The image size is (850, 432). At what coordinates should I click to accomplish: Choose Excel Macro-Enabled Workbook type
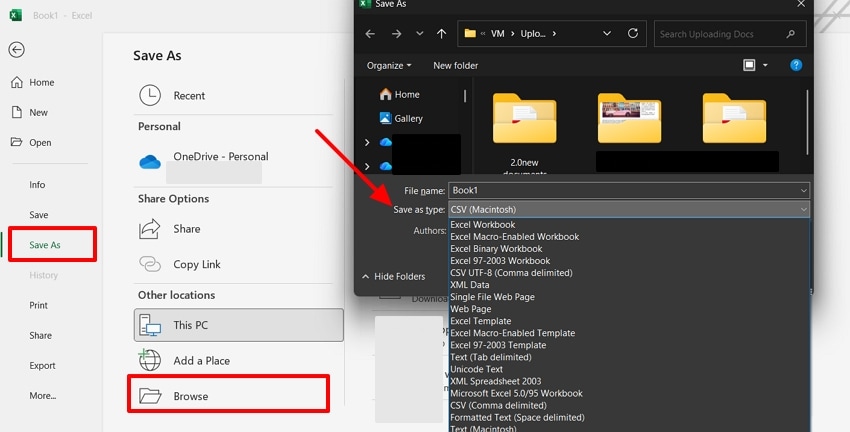click(x=514, y=236)
